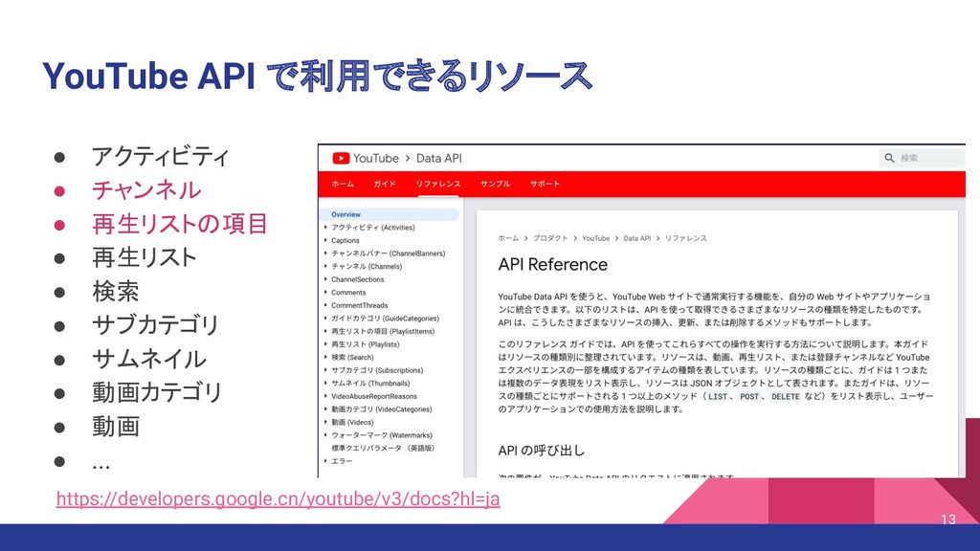This screenshot has width=980, height=551.
Task: Click the API の呼び出し heading
Action: point(542,451)
